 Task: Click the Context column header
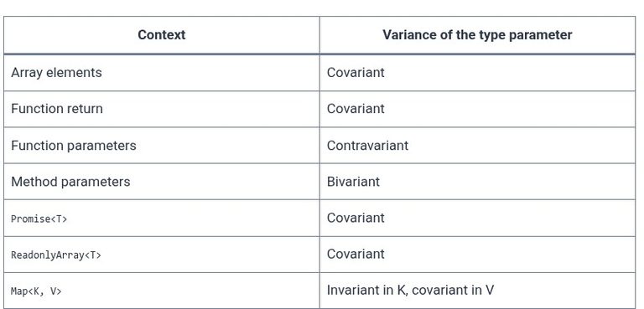pos(161,35)
